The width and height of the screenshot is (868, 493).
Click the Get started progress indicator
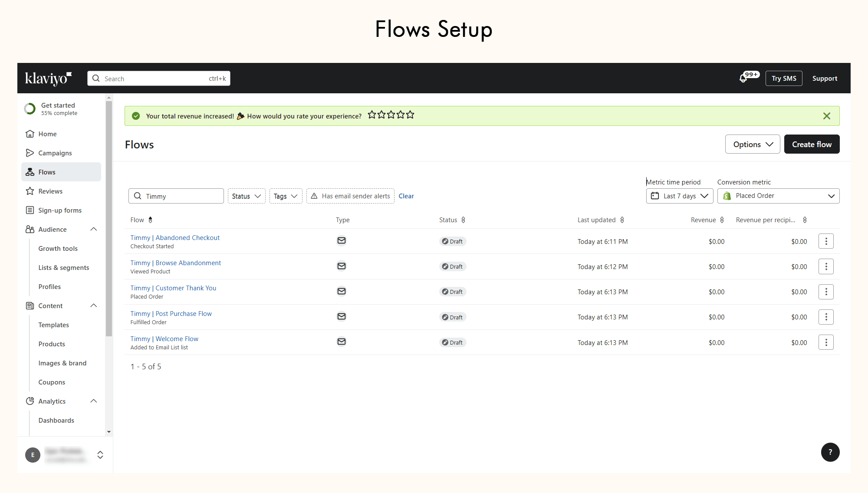30,108
